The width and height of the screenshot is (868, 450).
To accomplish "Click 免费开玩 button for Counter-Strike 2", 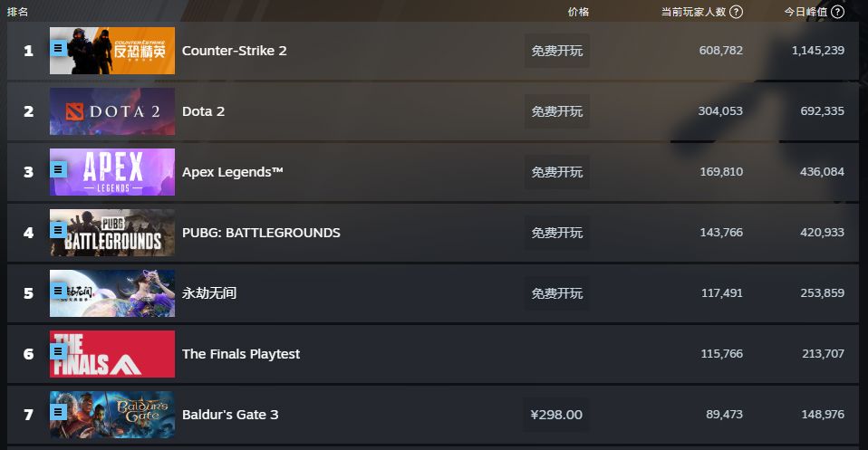I will click(556, 51).
